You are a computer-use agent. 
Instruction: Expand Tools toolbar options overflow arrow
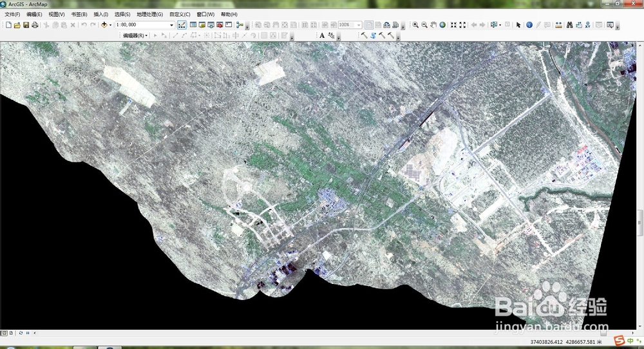618,27
